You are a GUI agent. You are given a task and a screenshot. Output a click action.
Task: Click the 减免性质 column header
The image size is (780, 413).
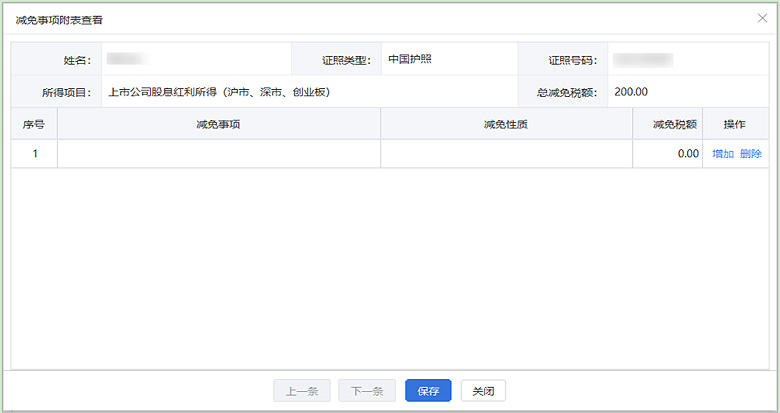[x=506, y=124]
